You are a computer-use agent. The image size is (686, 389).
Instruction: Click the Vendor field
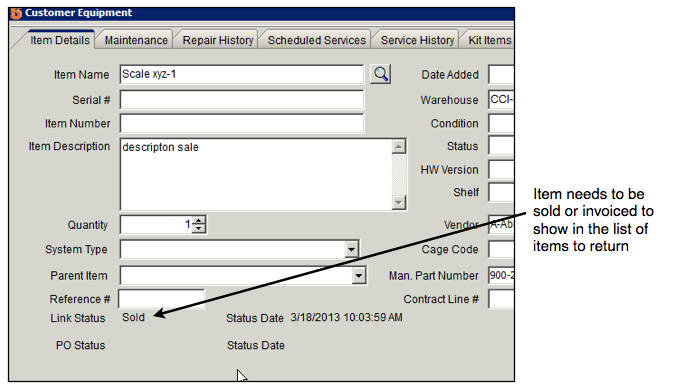pyautogui.click(x=501, y=224)
